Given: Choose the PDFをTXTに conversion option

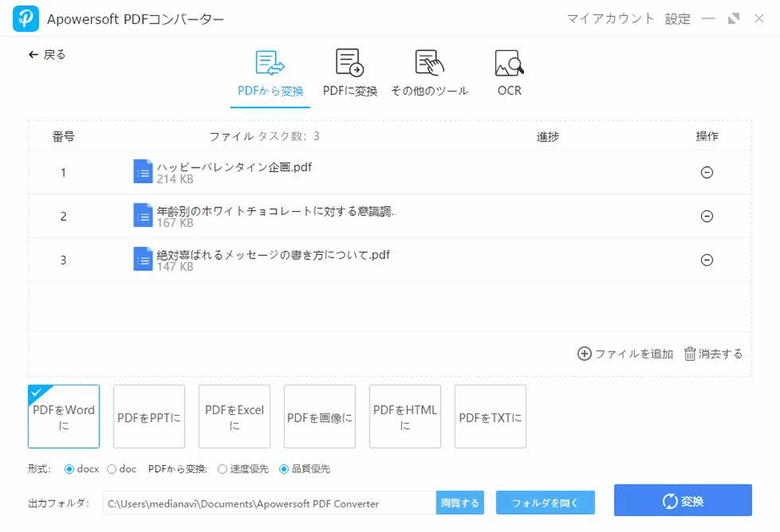Looking at the screenshot, I should (490, 417).
